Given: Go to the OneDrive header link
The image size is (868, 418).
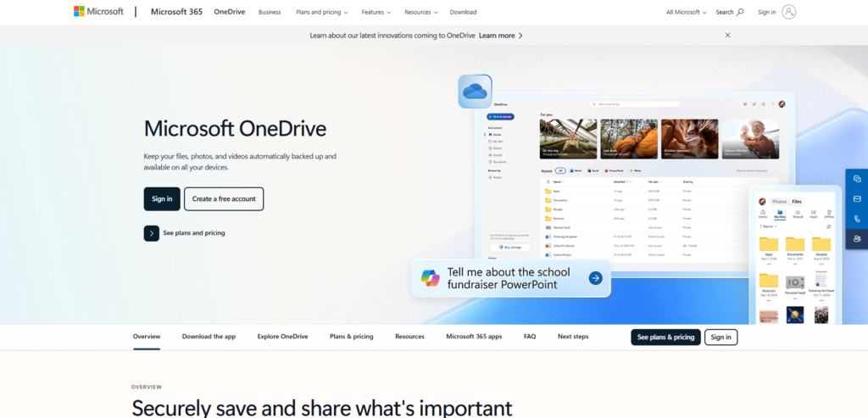Looking at the screenshot, I should (229, 12).
